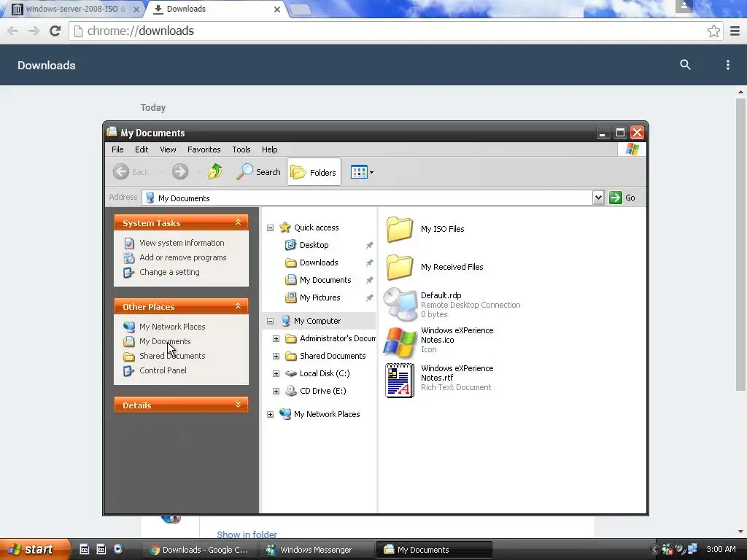
Task: Open the Help menu
Action: [x=270, y=149]
